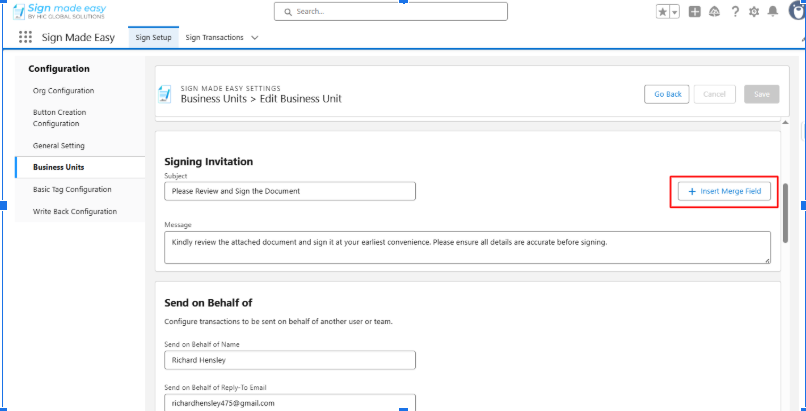Open Business Units in the sidebar
Image resolution: width=806 pixels, height=411 pixels.
click(x=60, y=167)
